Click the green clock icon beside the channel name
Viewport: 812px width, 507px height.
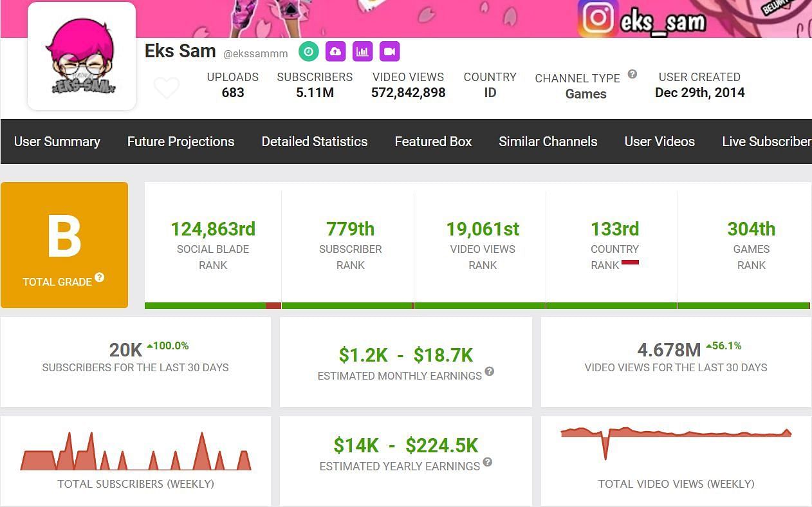[x=309, y=51]
